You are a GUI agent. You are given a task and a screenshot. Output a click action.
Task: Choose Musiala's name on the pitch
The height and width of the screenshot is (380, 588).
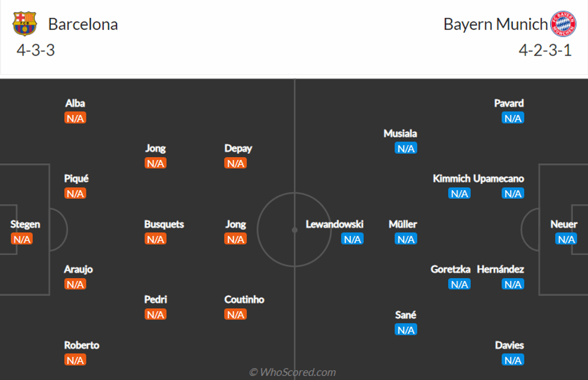pos(400,133)
